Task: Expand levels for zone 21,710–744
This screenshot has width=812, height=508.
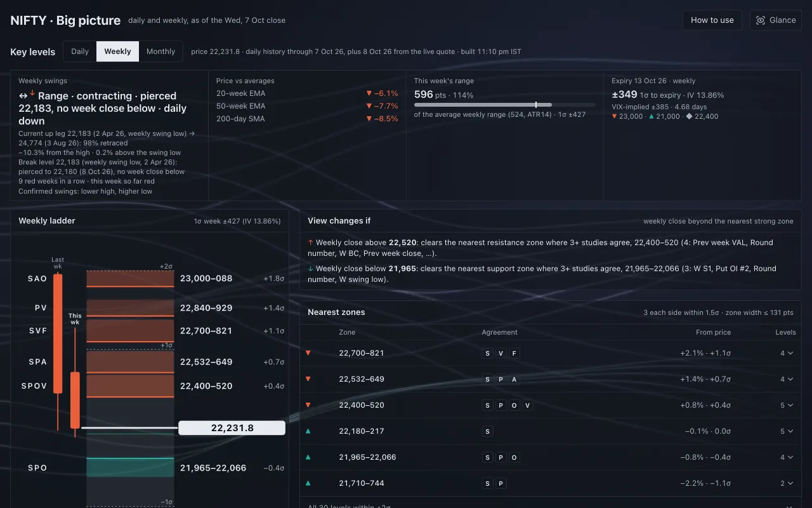Action: 787,483
